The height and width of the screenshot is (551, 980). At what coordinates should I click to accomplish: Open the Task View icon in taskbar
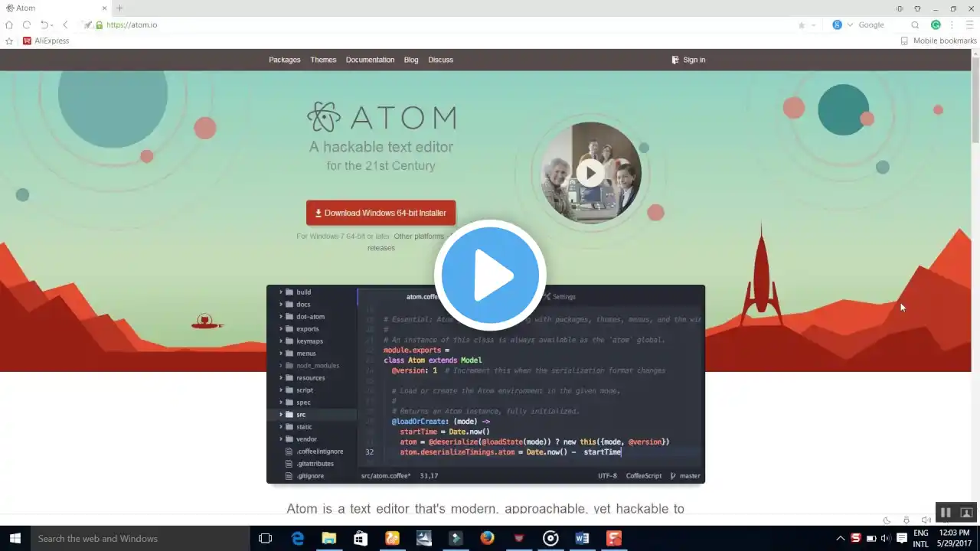[265, 538]
